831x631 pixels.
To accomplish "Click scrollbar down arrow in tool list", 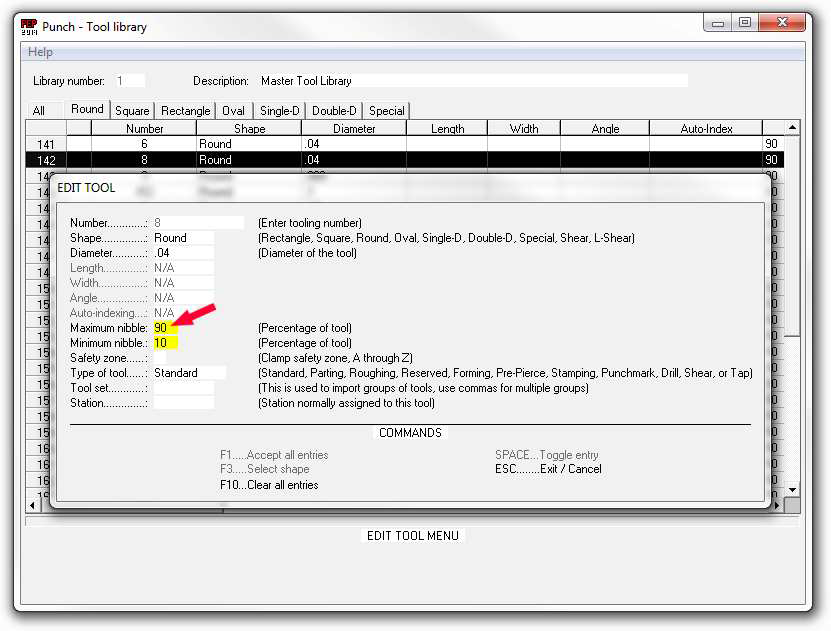I will pyautogui.click(x=793, y=489).
